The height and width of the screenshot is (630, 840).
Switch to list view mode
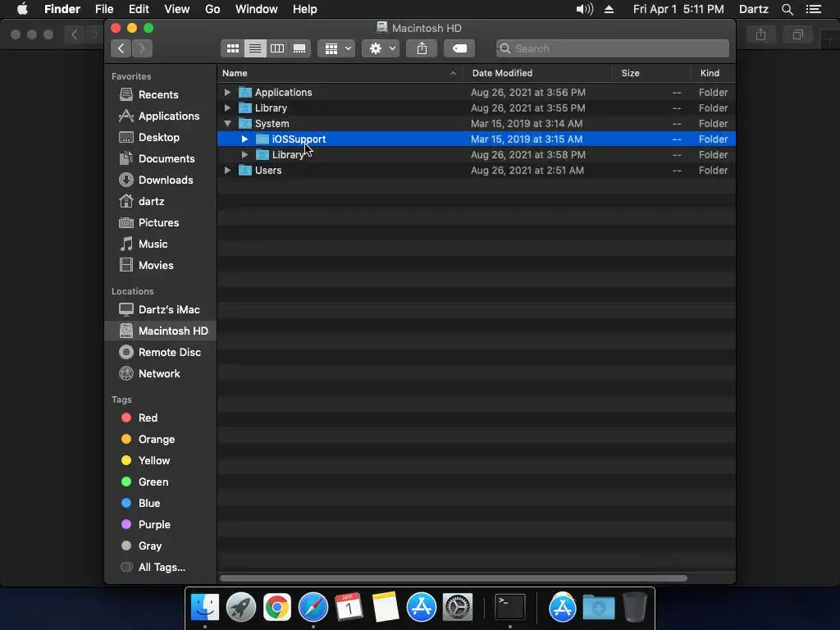tap(255, 48)
